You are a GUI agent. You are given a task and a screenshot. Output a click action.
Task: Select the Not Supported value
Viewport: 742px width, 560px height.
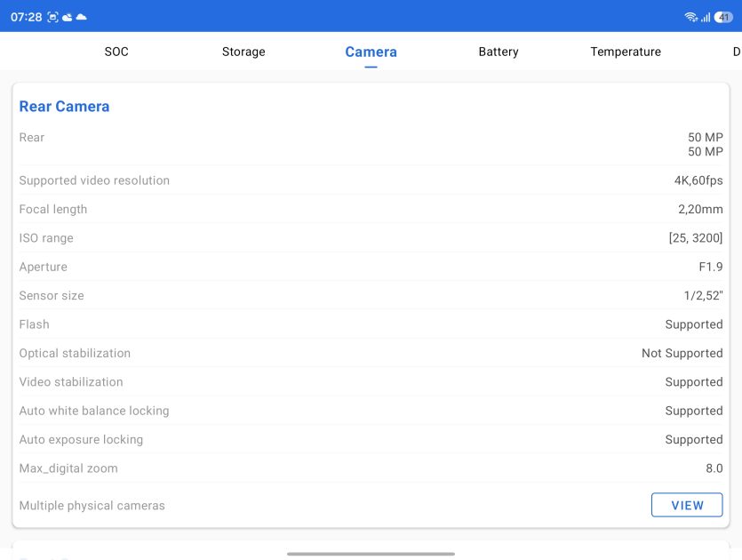682,353
